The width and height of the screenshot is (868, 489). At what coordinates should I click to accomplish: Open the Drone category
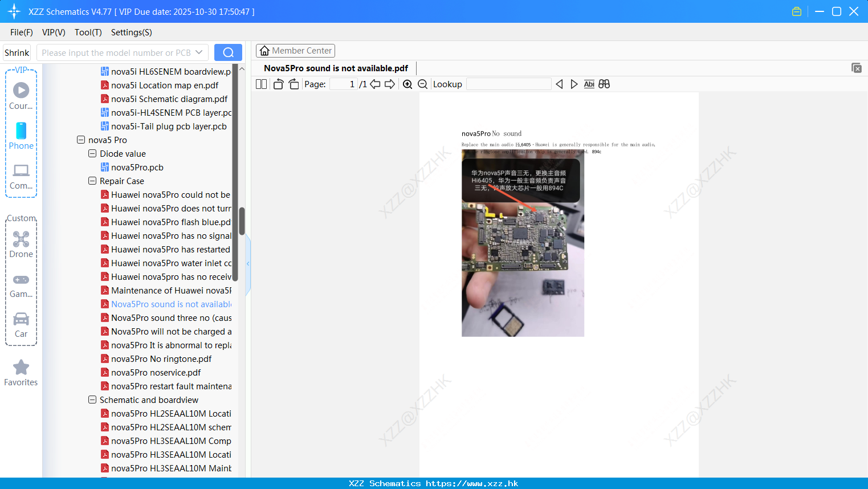pos(21,244)
